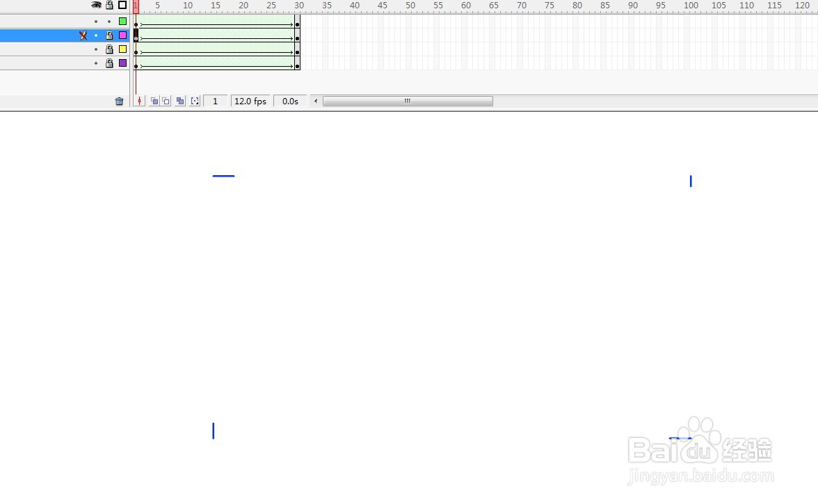Viewport: 818px width, 504px height.
Task: Click frame number 100 on the timeline ruler
Action: tap(691, 5)
